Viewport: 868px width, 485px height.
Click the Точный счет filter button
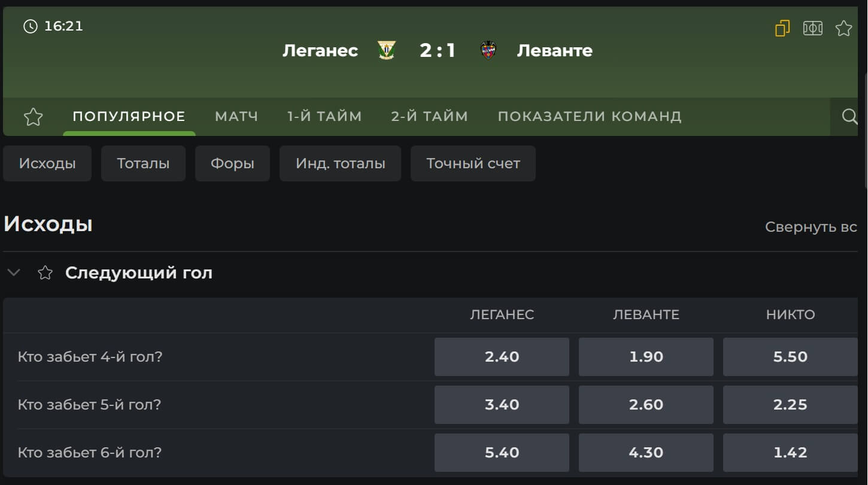[473, 163]
